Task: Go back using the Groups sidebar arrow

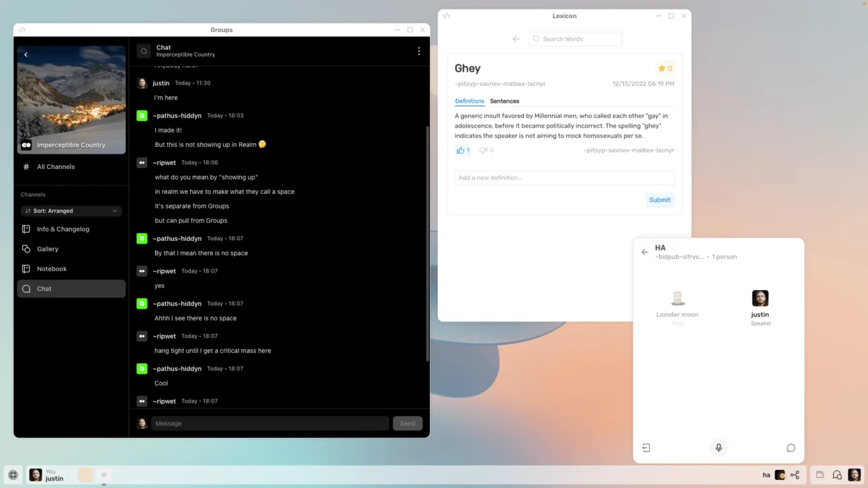Action: 26,54
